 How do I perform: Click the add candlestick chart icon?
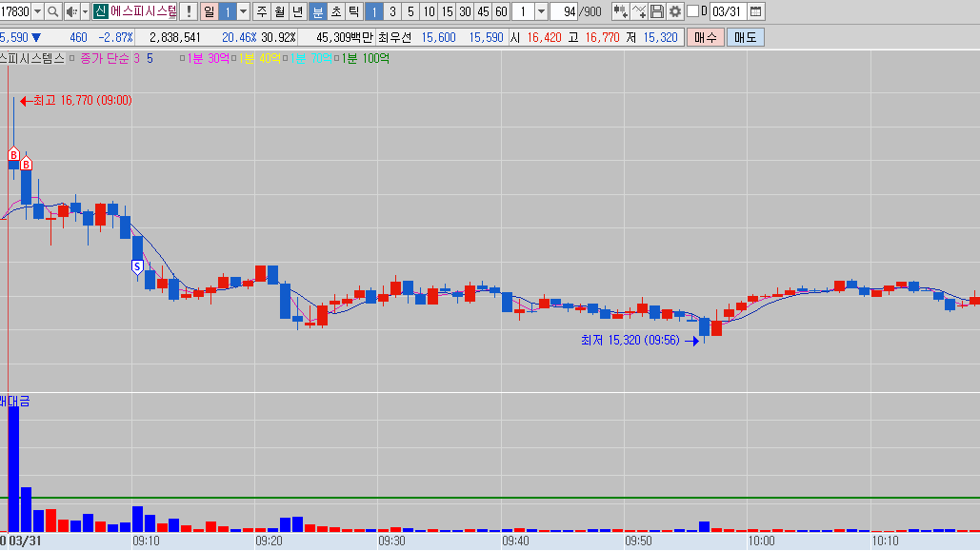[x=620, y=11]
